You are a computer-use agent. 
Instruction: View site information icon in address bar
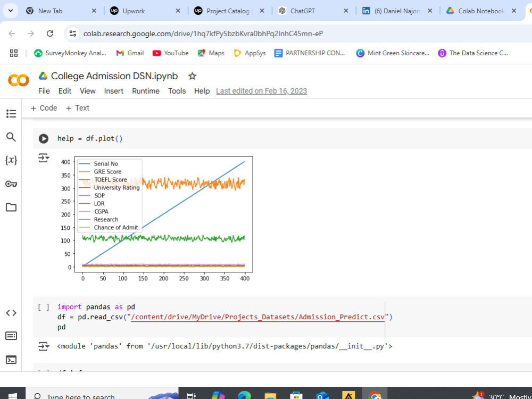pyautogui.click(x=72, y=33)
